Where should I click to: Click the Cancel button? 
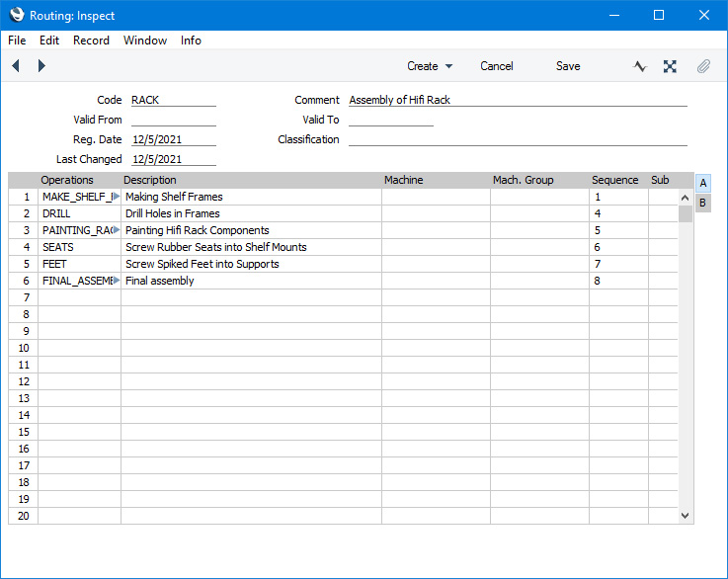pyautogui.click(x=497, y=66)
